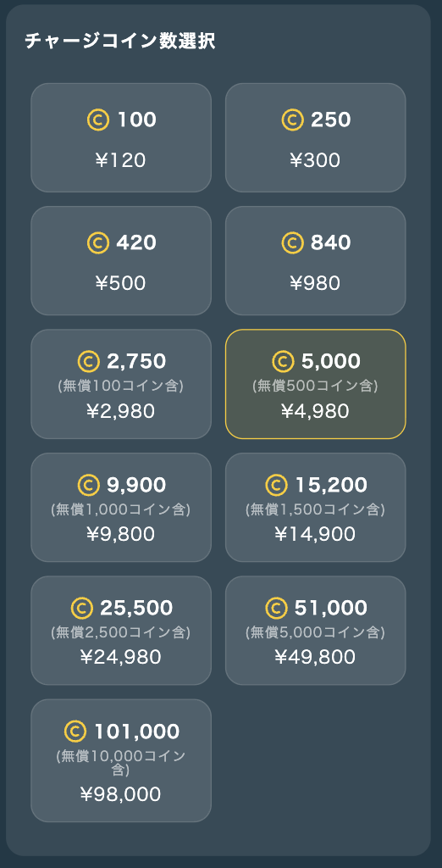This screenshot has width=442, height=868.
Task: Choose the 15,200 coin option at ¥14,900
Action: 315,507
